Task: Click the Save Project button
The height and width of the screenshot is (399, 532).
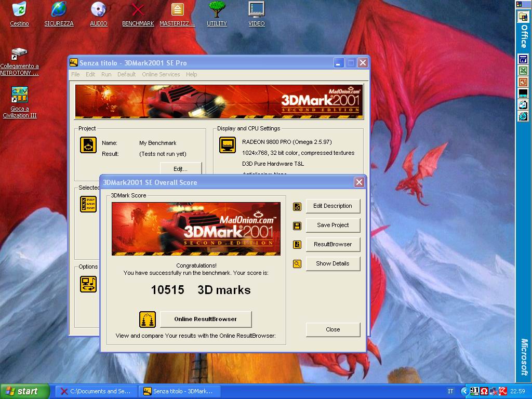Action: 333,225
